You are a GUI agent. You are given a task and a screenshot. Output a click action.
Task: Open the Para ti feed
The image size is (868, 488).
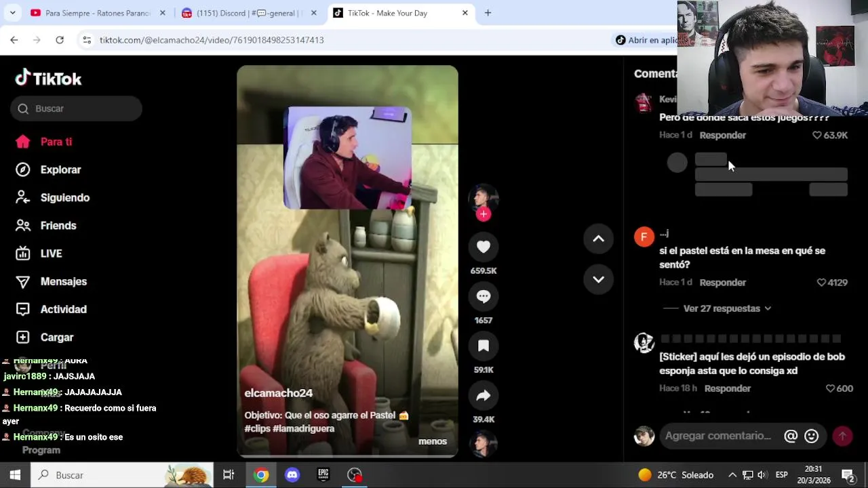(44, 142)
